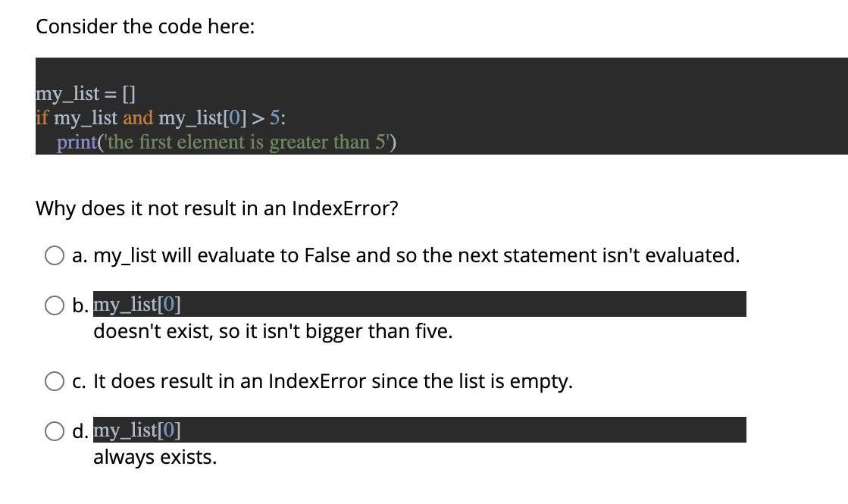
Task: Click text 'doesn't exist, so it isn't bigger than five'
Action: (273, 331)
